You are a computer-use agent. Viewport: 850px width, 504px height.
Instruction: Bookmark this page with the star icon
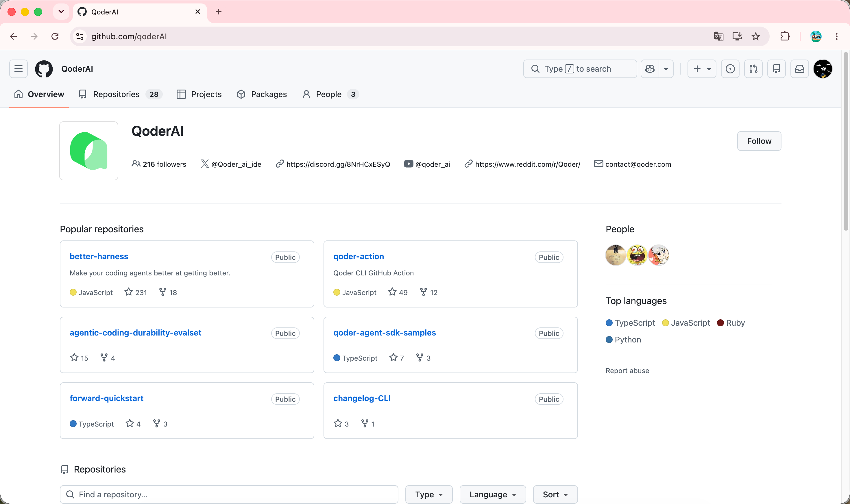(x=755, y=36)
